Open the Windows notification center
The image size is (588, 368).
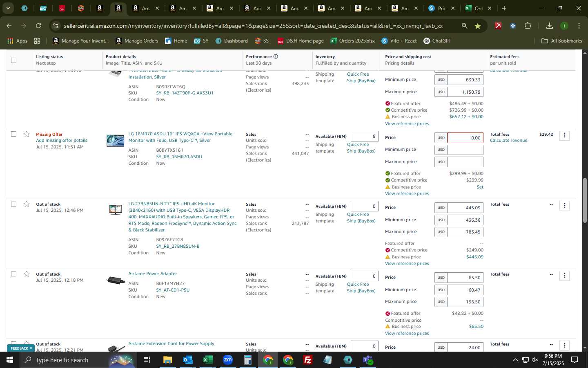click(x=575, y=360)
